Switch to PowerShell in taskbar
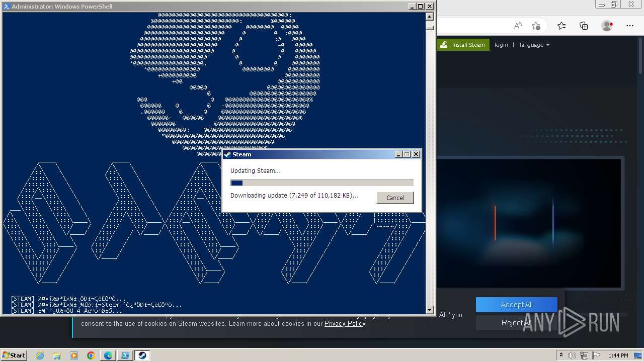The height and width of the screenshot is (362, 644). (x=125, y=355)
